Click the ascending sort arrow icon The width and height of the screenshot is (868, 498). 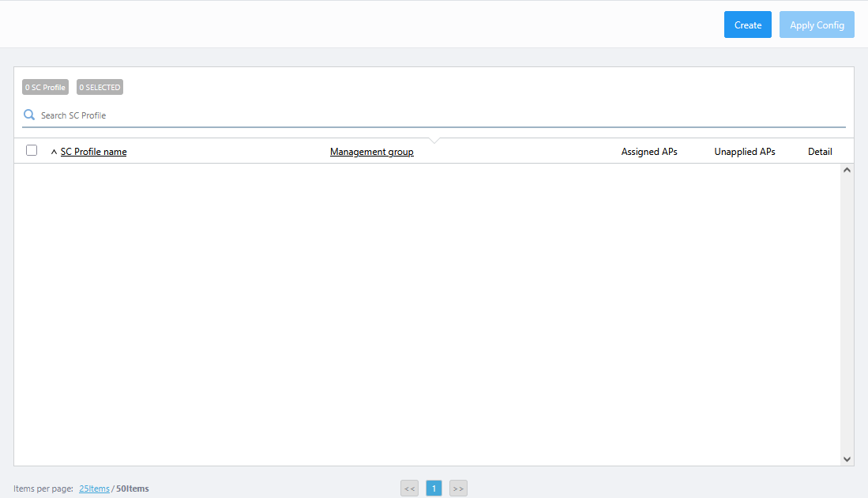54,152
